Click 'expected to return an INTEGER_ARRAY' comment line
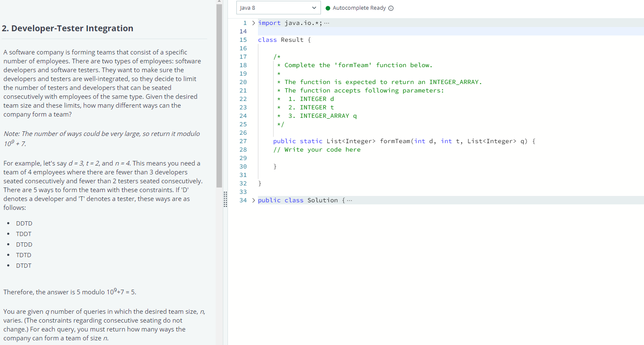Viewport: 644px width, 345px height. coord(379,82)
